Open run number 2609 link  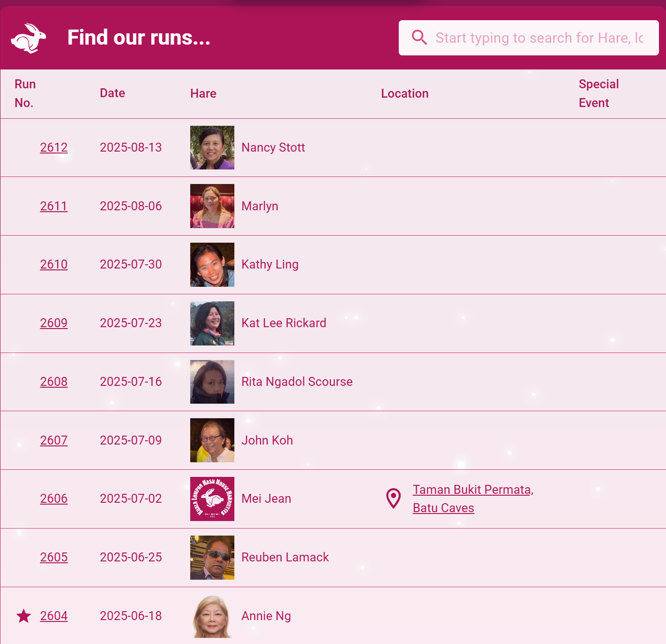coord(54,323)
